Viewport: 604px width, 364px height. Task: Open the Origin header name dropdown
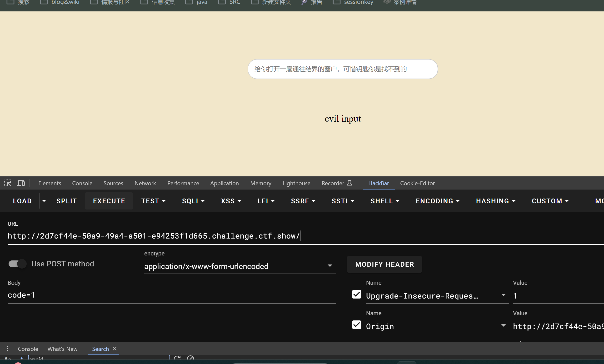pos(437,326)
